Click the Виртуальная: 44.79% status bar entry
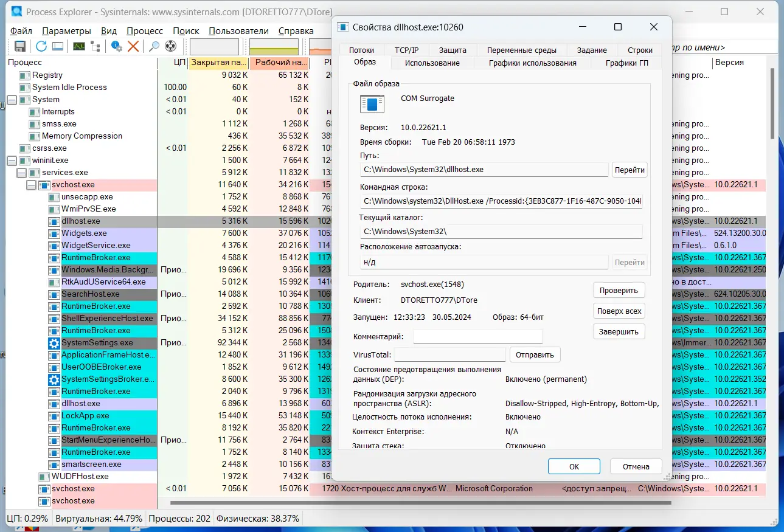784x532 pixels. tap(99, 519)
